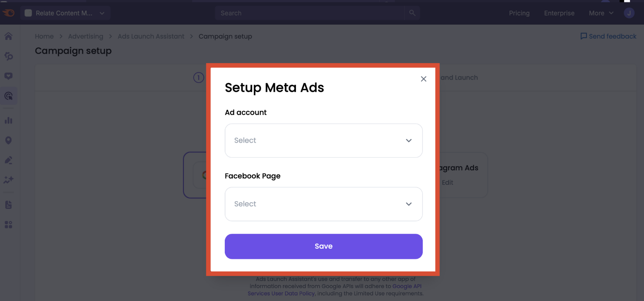Save the Meta Ads setup

[x=324, y=246]
